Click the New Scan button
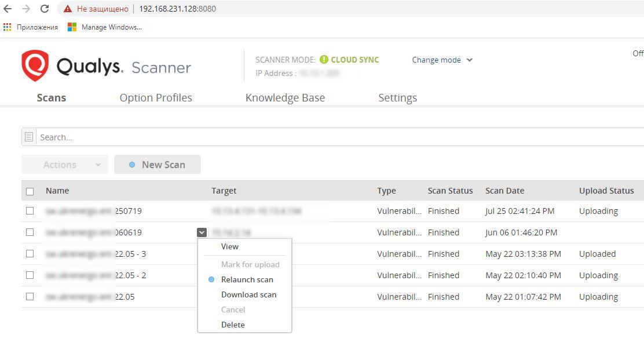644x342 pixels. [x=157, y=165]
